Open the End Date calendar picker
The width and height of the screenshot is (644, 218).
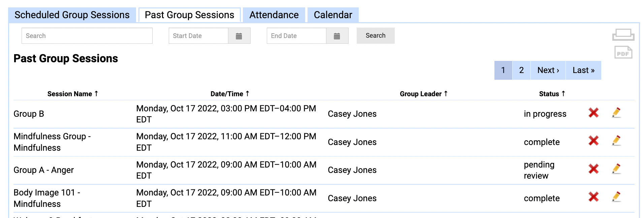[337, 36]
